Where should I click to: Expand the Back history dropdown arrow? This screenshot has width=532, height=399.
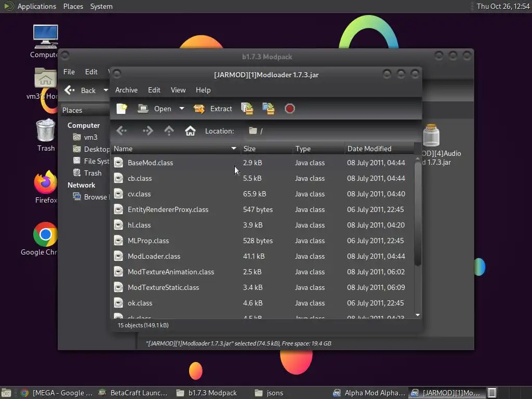point(105,90)
